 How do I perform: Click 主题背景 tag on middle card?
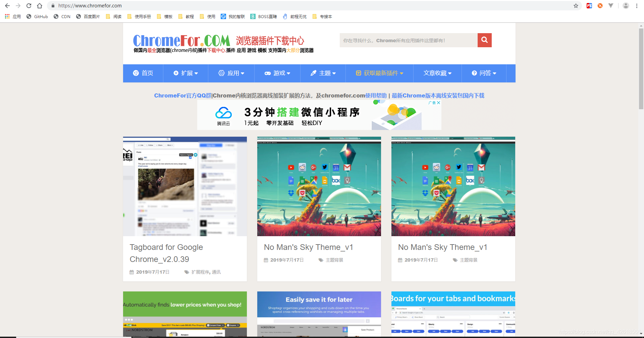coord(334,260)
